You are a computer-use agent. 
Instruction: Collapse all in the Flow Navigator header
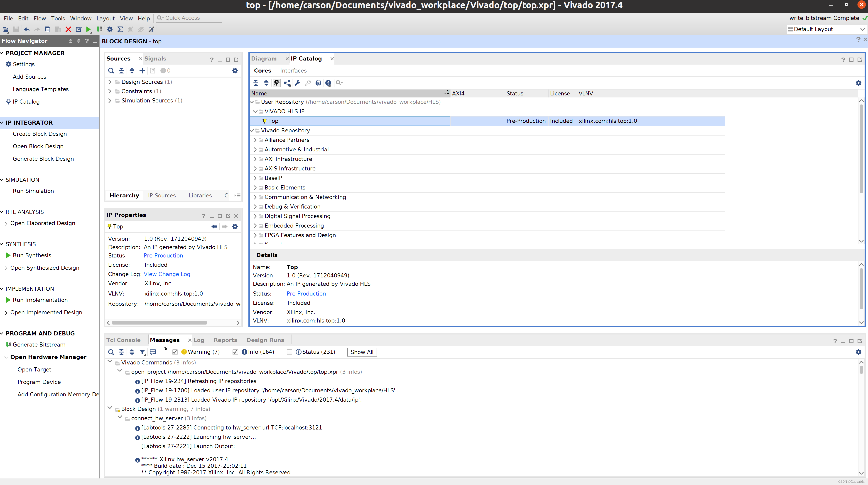(x=70, y=41)
